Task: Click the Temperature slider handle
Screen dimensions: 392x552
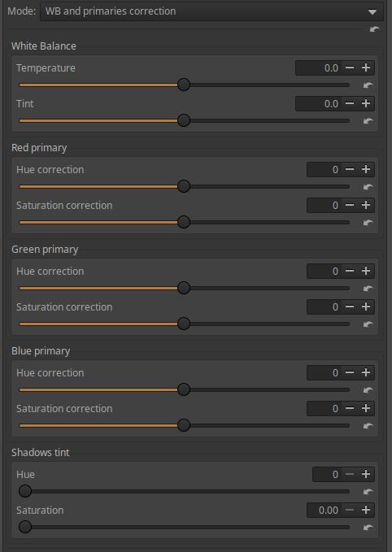Action: (x=184, y=85)
